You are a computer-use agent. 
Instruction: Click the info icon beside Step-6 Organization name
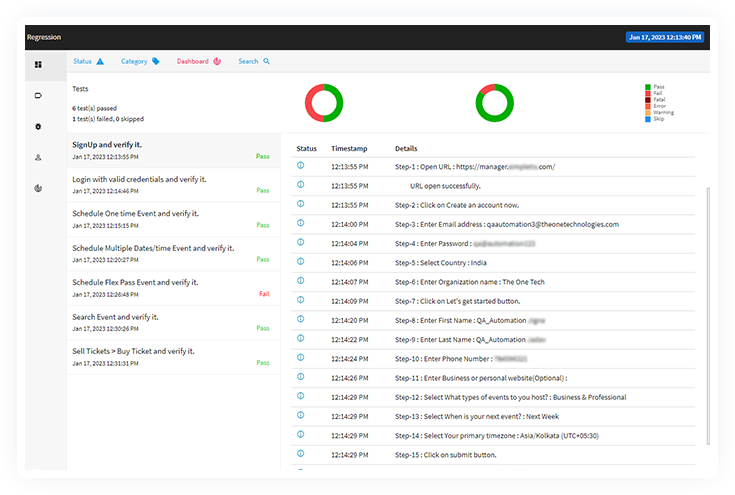301,281
